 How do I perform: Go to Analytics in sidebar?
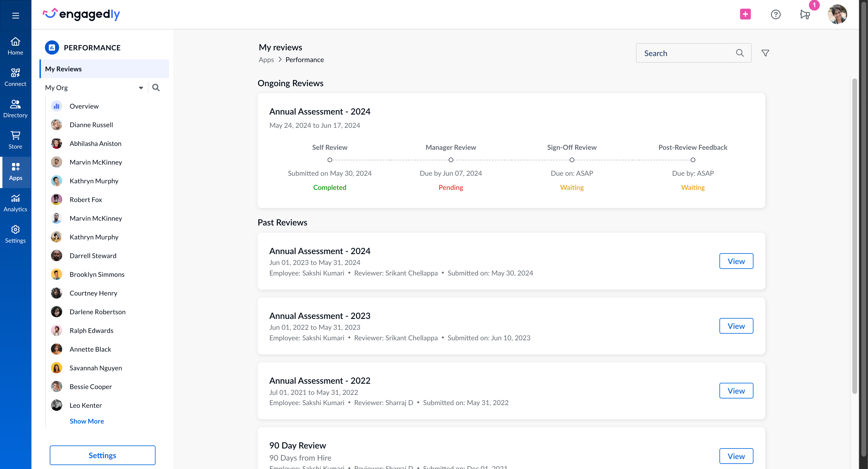(15, 203)
